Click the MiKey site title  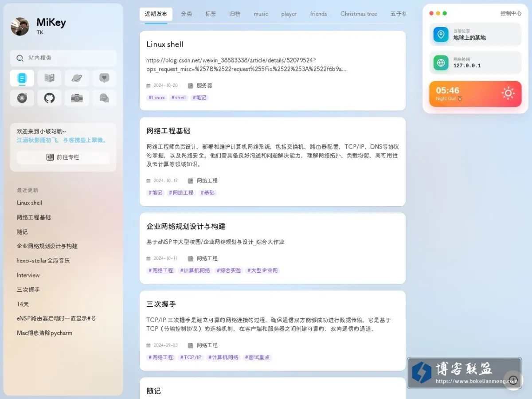coord(51,23)
